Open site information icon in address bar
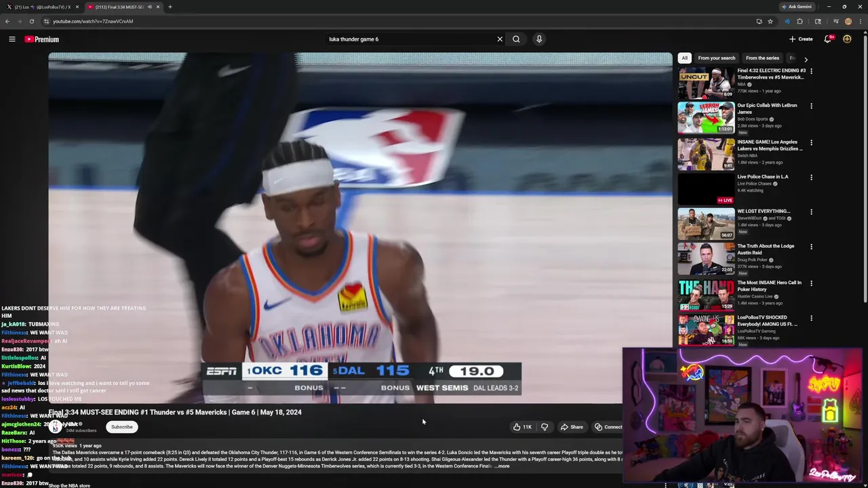868x488 pixels. coord(45,21)
